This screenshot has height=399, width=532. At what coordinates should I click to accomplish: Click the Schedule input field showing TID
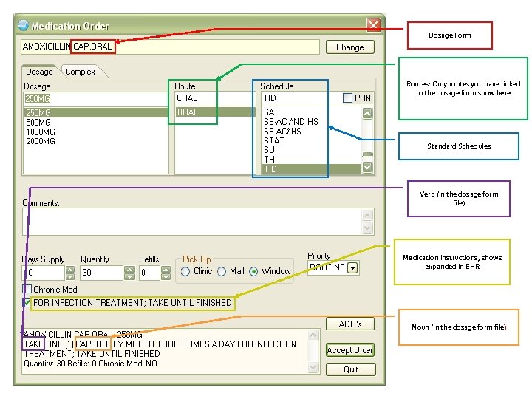click(299, 98)
